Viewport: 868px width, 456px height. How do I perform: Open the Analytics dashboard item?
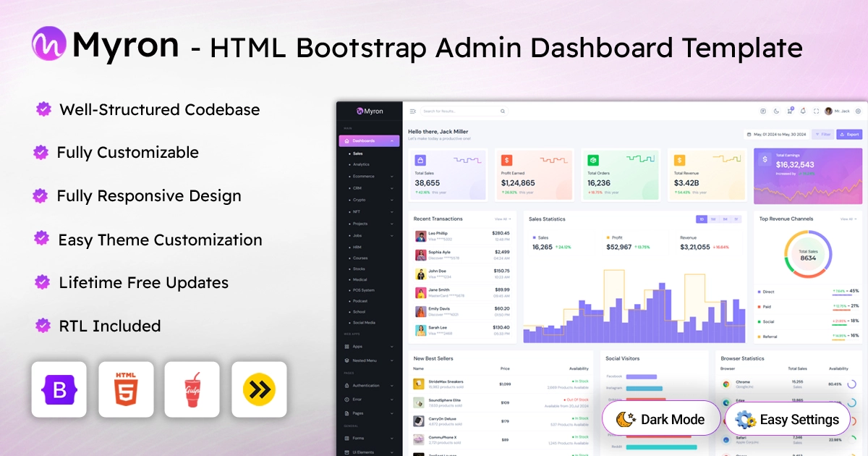point(361,164)
